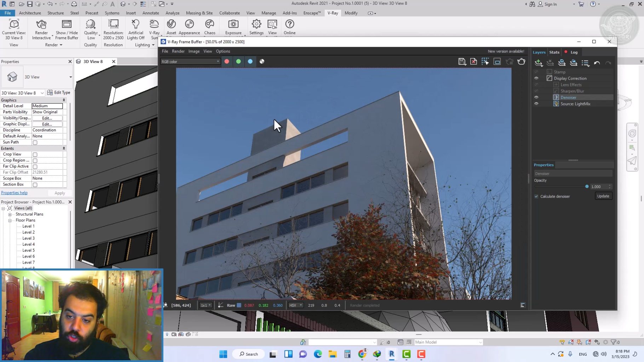Open Image menu in Frame Buffer
The width and height of the screenshot is (644, 362).
click(x=194, y=51)
